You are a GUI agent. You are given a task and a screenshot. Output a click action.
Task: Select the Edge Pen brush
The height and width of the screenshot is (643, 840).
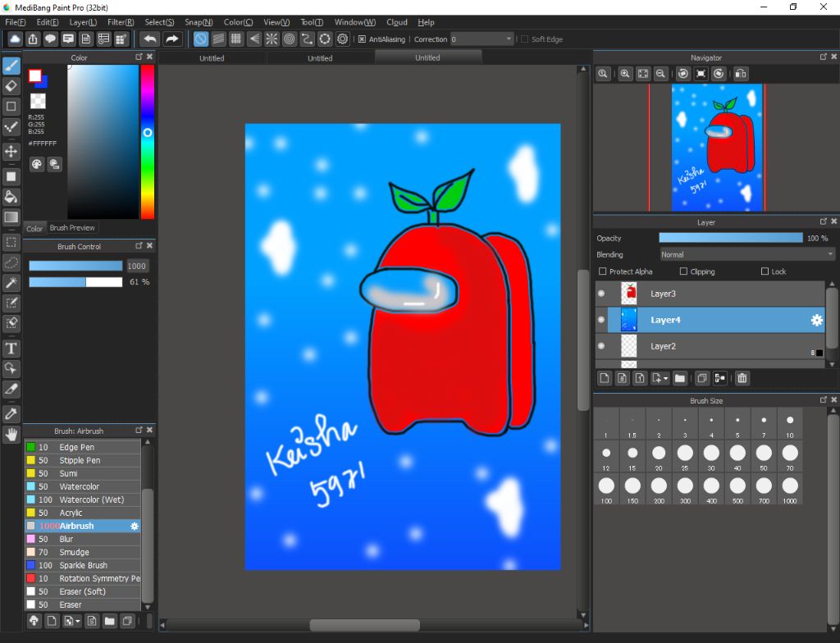click(83, 447)
